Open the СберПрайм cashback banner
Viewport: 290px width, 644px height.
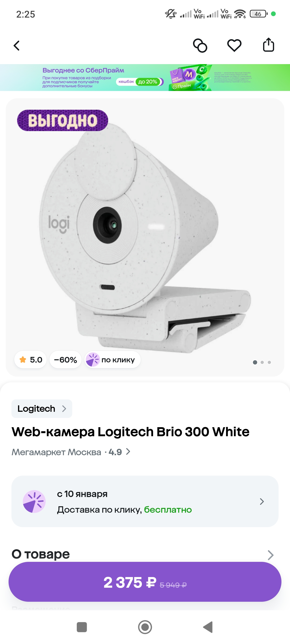tap(145, 77)
